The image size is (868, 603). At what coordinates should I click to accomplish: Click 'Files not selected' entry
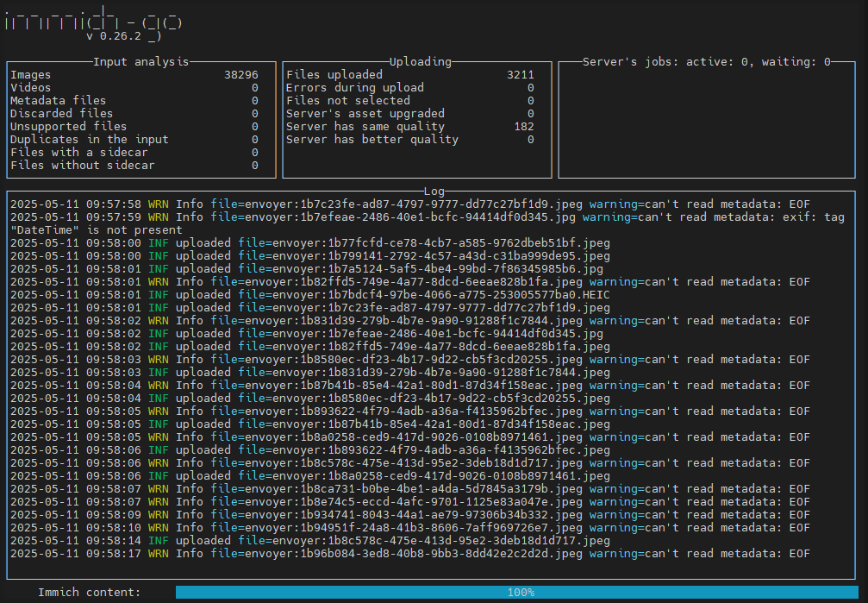[410, 100]
